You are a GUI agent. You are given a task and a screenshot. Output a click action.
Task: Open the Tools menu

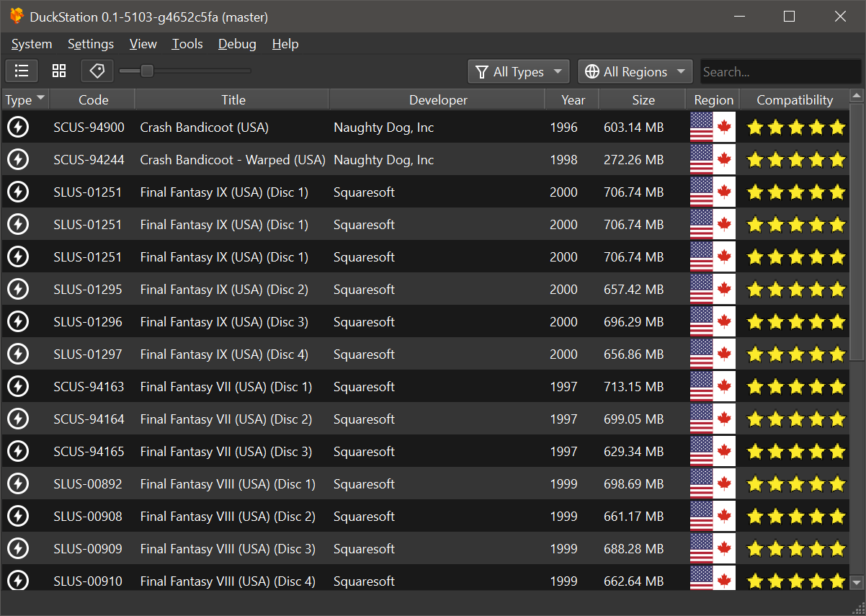[x=187, y=44]
